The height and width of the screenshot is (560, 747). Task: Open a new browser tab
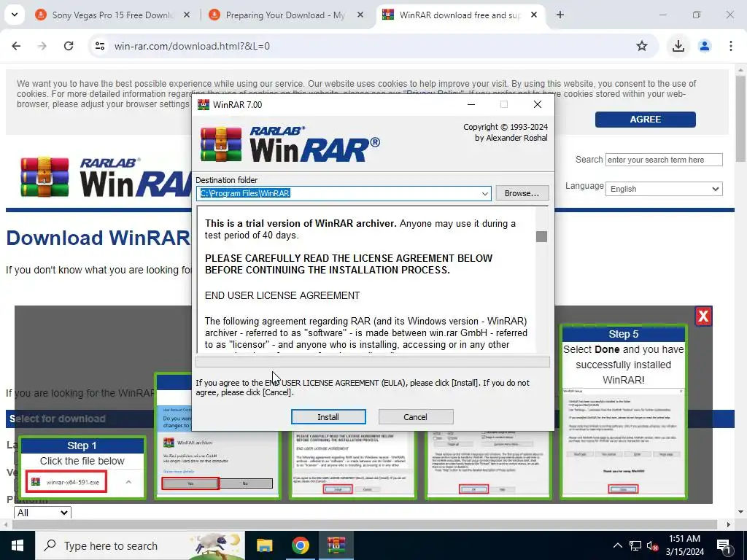(x=560, y=15)
